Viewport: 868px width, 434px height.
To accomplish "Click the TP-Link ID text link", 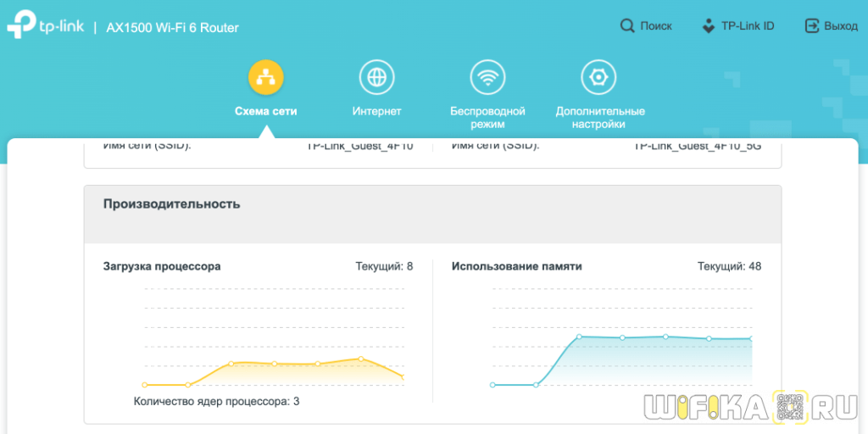I will (x=748, y=26).
